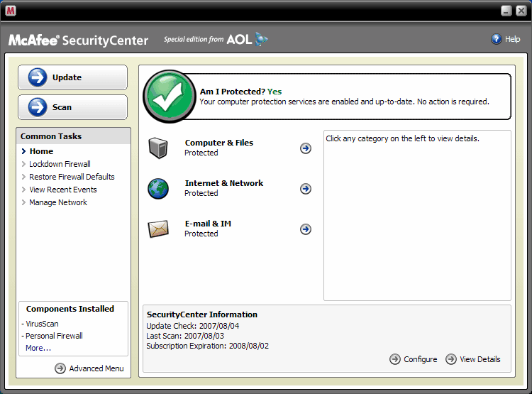The width and height of the screenshot is (532, 394).
Task: Click the Scan arrow icon
Action: (37, 107)
